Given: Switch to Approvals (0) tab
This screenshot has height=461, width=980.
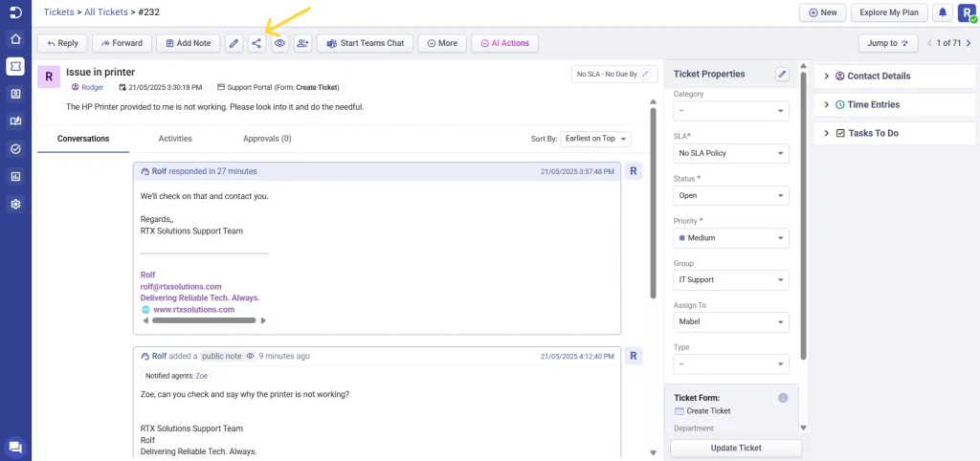Looking at the screenshot, I should (267, 139).
